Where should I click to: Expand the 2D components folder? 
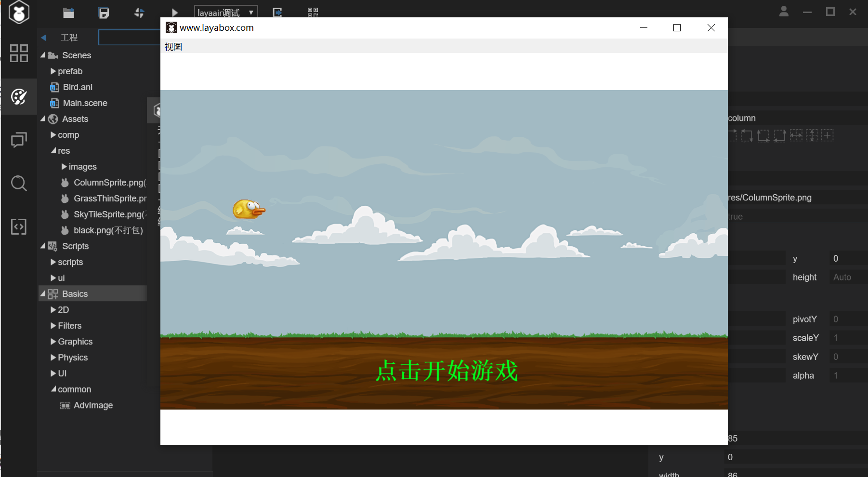point(53,310)
